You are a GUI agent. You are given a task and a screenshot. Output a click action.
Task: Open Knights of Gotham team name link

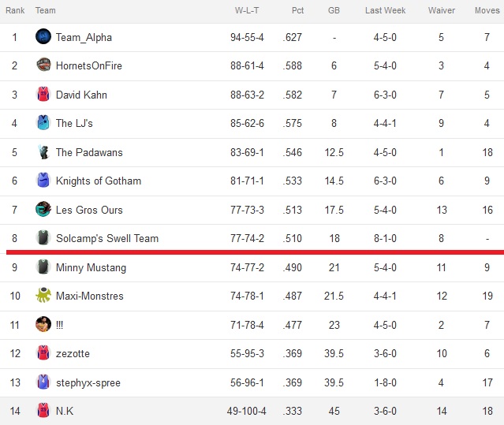coord(99,181)
